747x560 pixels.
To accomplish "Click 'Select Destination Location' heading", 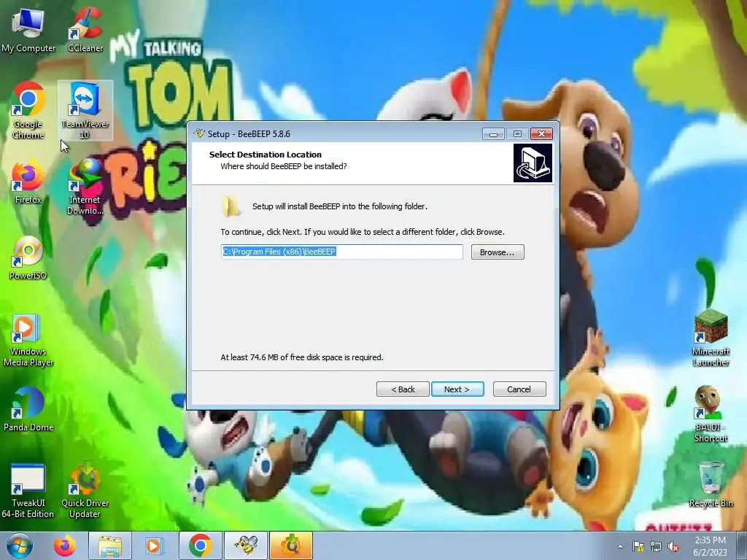I will pos(266,155).
